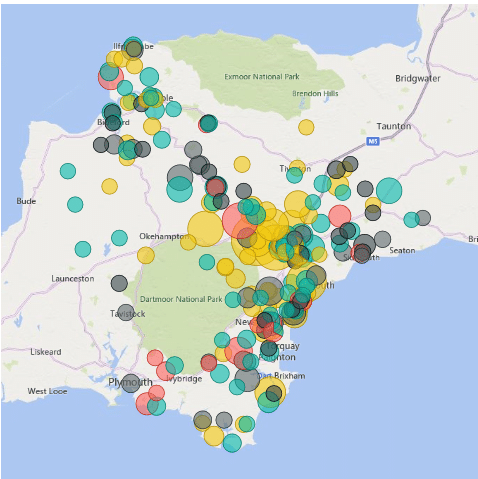Image resolution: width=478 pixels, height=479 pixels.
Task: Click the Dartmoor National Park label
Action: (181, 299)
